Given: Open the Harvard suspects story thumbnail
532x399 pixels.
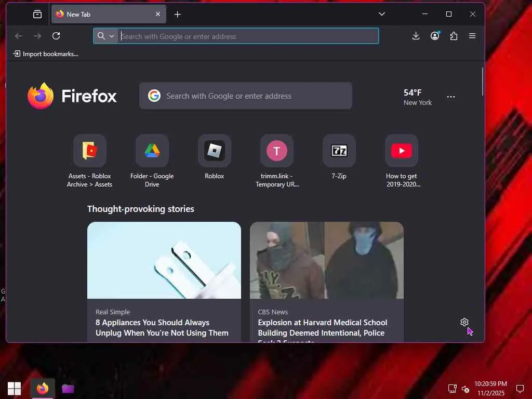Looking at the screenshot, I should coord(327,260).
